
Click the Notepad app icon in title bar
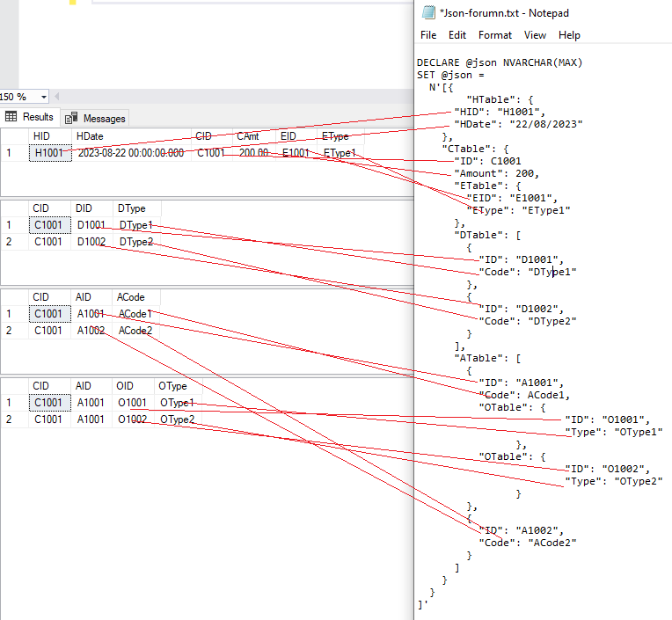pos(428,13)
